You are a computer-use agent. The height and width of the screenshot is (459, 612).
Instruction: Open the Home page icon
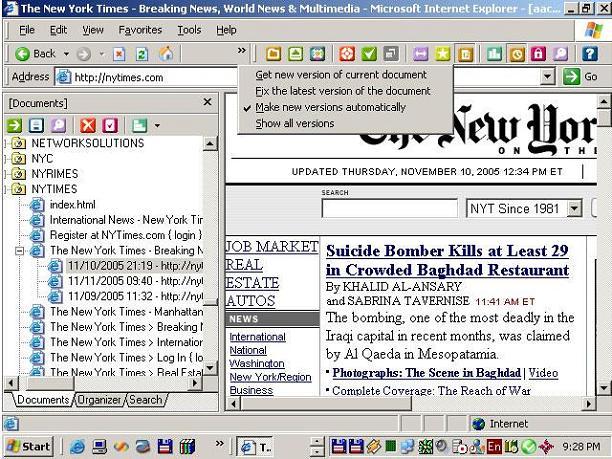166,53
